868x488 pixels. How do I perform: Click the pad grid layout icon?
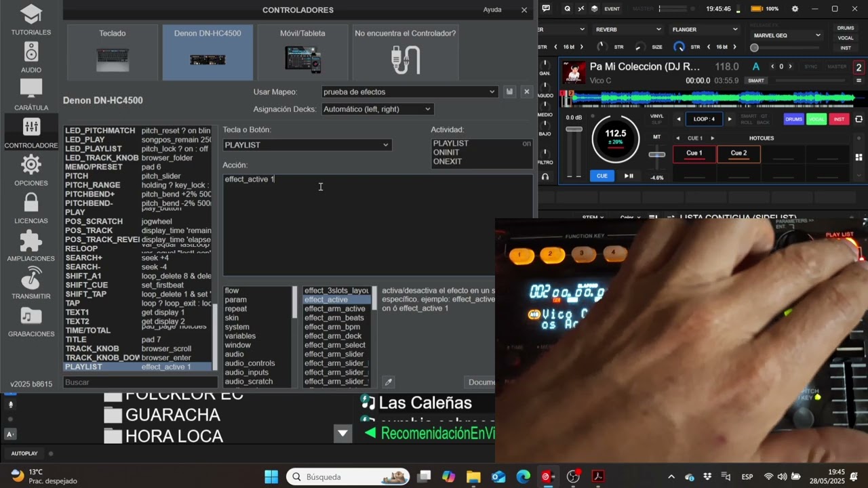click(859, 157)
